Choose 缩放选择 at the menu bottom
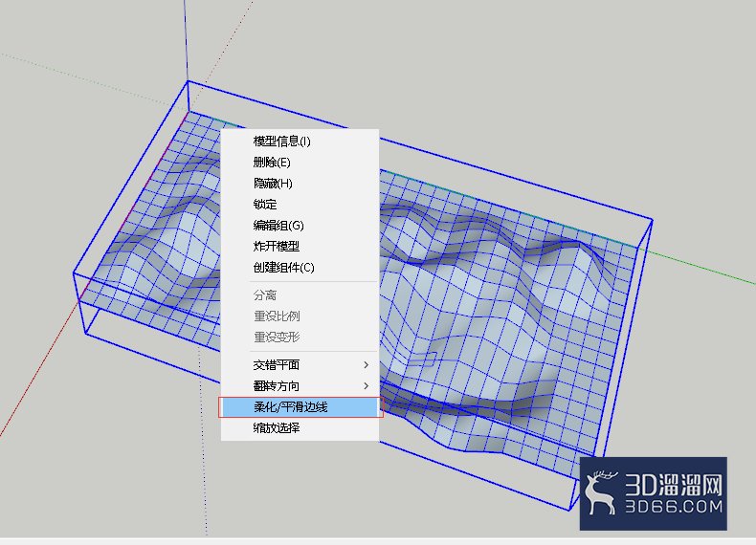756x545 pixels. (300, 428)
